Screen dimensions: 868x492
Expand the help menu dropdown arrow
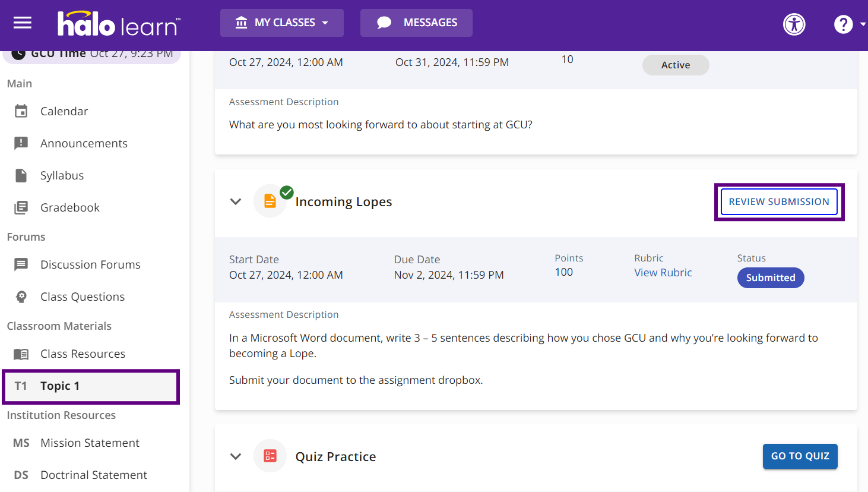(x=863, y=24)
